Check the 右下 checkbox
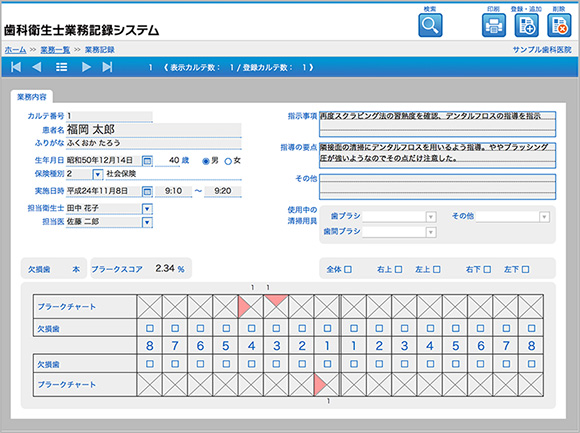Viewport: 580px width, 433px height. click(x=487, y=269)
